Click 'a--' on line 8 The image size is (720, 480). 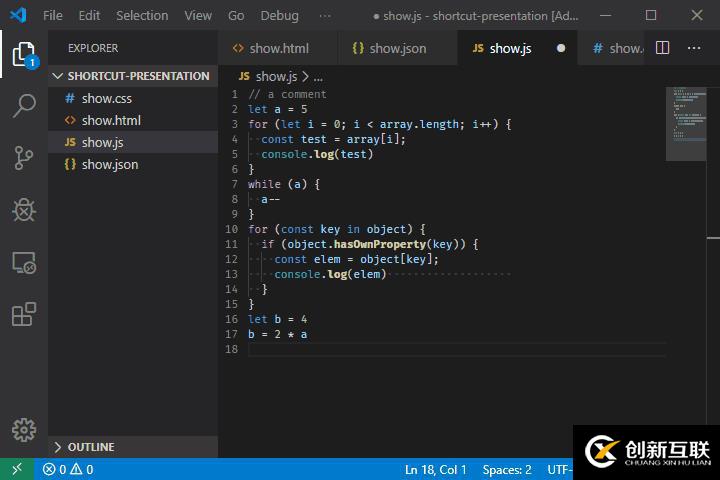[270, 199]
